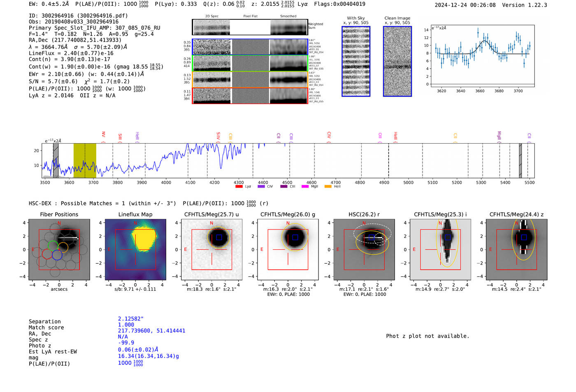Click the EW: 0.4±5.2Å header value
This screenshot has height=392, width=576.
(x=49, y=4)
